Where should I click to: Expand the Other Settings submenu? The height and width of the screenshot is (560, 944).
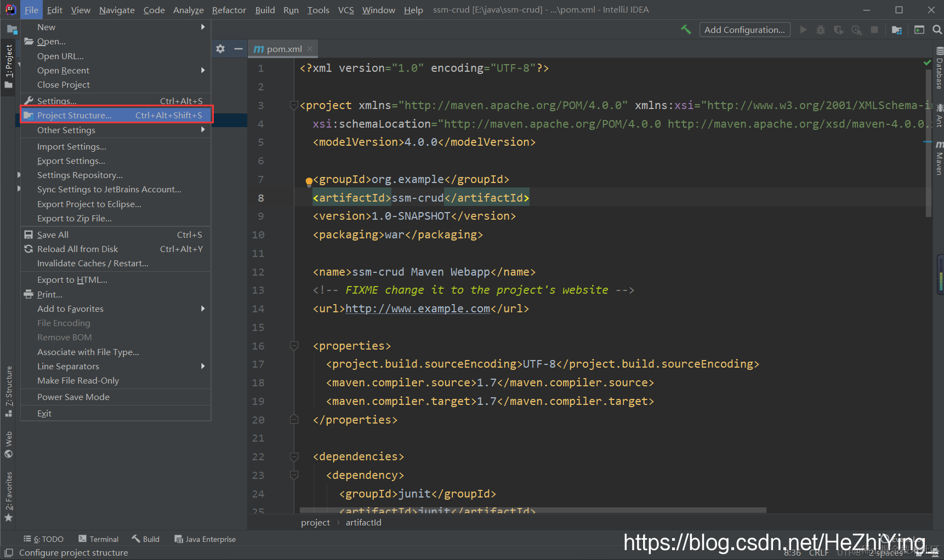click(x=116, y=130)
